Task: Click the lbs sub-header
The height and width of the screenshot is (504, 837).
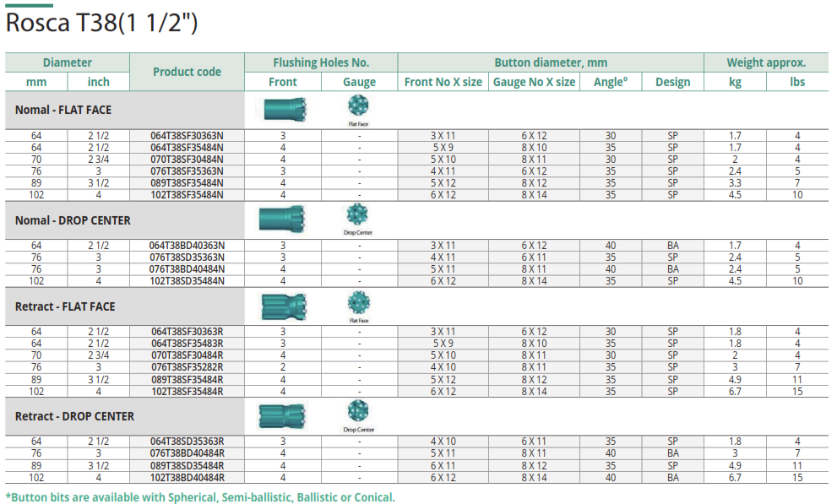Action: click(x=797, y=82)
